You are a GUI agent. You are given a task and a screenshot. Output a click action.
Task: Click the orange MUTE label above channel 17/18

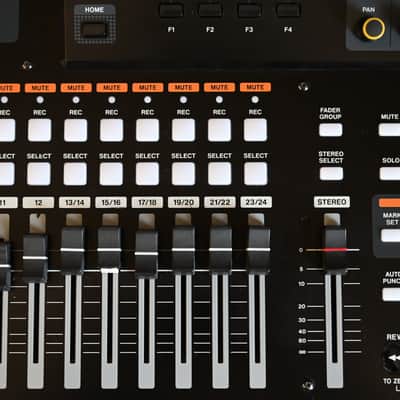coord(148,88)
